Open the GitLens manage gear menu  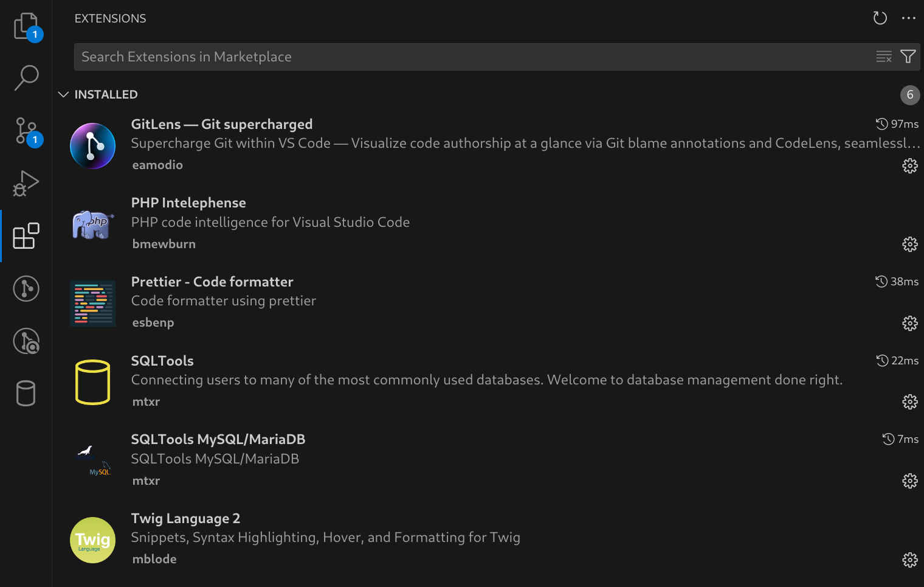coord(909,165)
